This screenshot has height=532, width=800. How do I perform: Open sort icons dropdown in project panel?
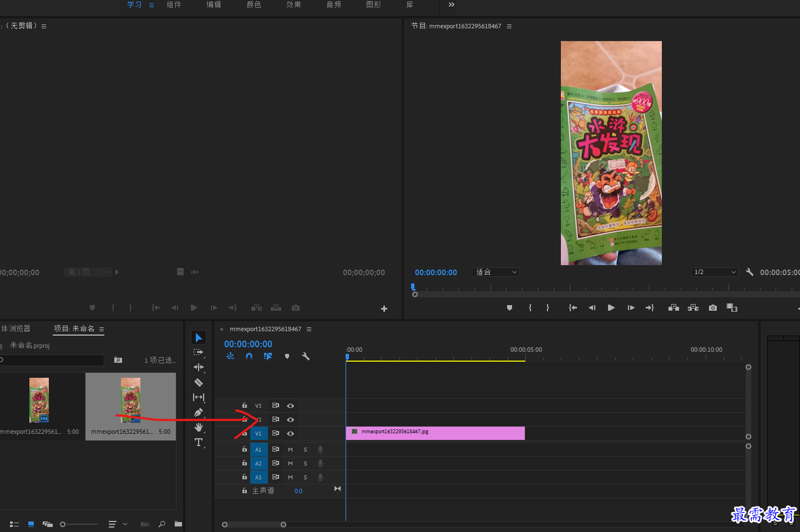(x=118, y=524)
